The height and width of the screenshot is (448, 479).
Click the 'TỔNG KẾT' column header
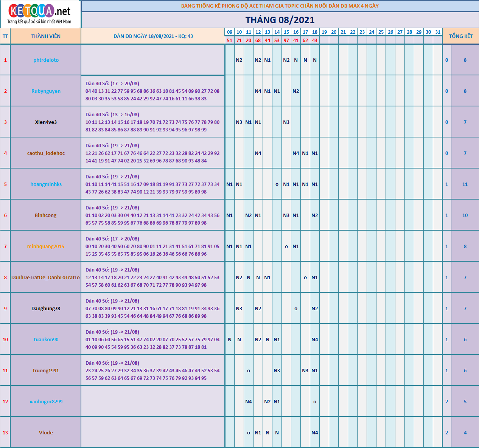[461, 36]
